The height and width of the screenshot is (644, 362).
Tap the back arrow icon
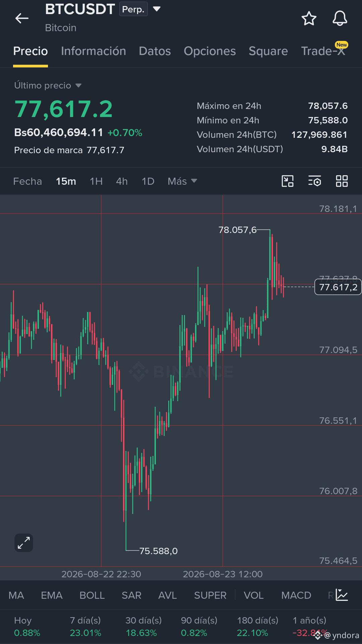pos(22,18)
